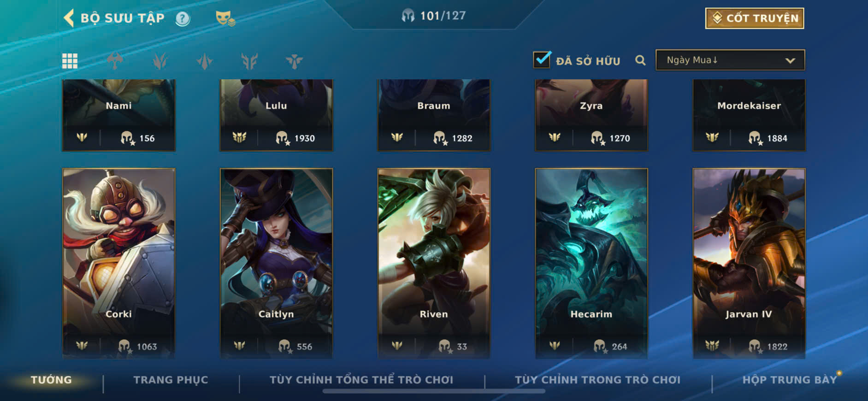Viewport: 868px width, 401px height.
Task: Click the horizontal scroll bar under the tabs
Action: tap(434, 391)
